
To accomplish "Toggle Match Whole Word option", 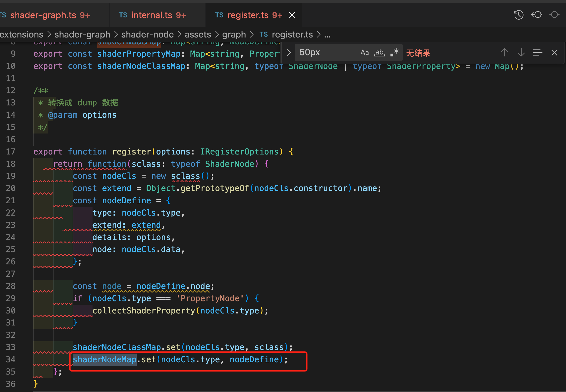I will click(x=380, y=53).
